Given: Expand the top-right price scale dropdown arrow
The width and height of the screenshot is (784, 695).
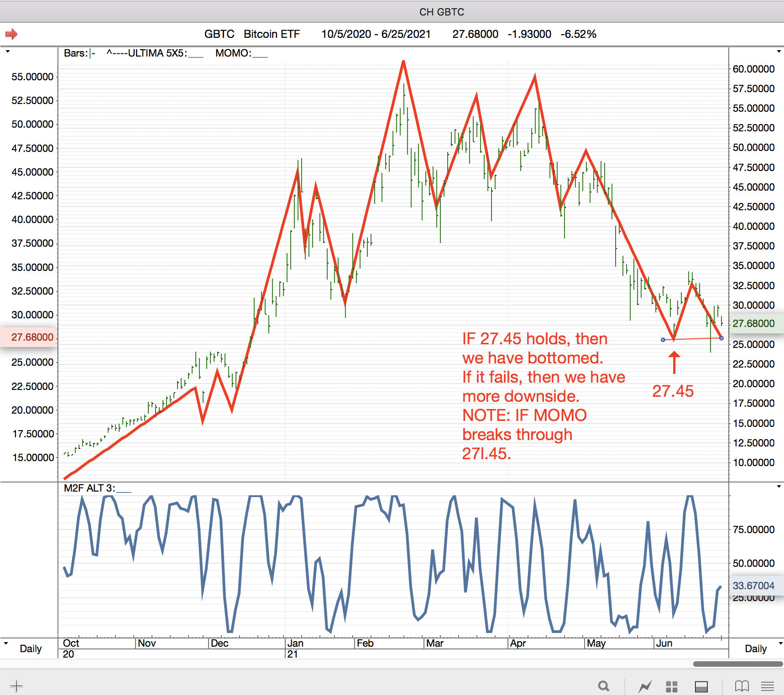Looking at the screenshot, I should coord(779,52).
